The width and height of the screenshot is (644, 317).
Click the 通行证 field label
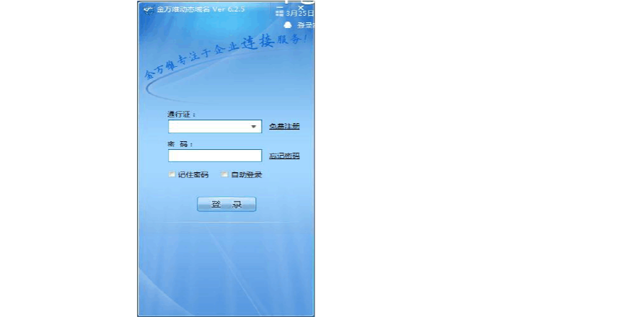pyautogui.click(x=182, y=115)
